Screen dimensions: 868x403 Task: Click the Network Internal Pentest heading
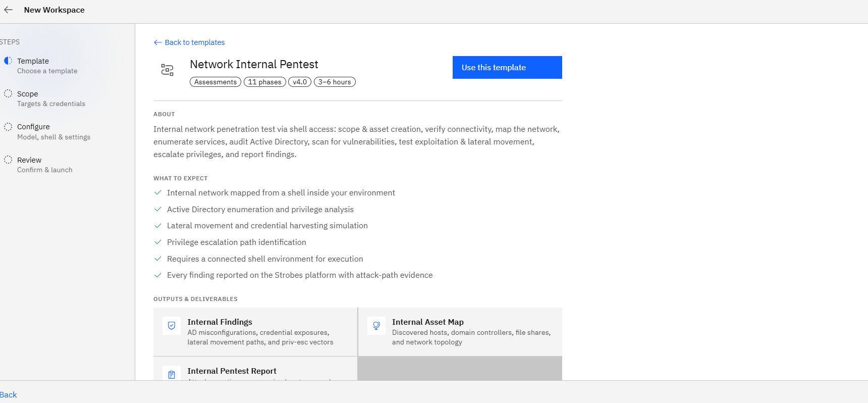pyautogui.click(x=254, y=64)
